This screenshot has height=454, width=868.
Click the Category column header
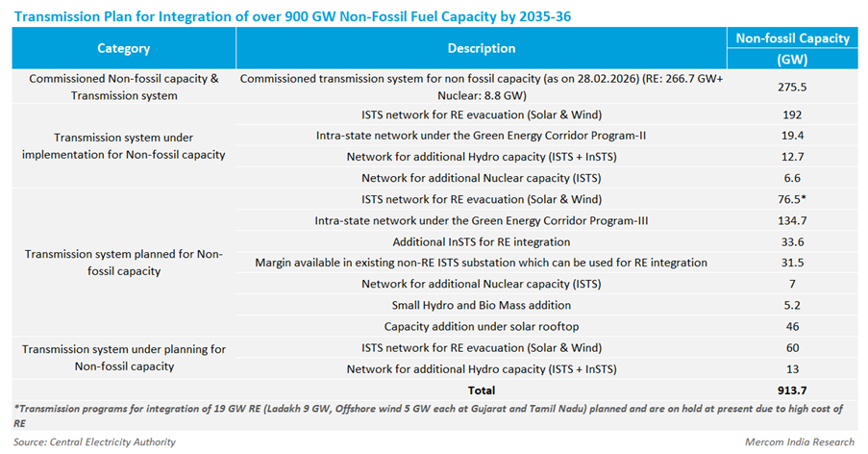point(123,48)
